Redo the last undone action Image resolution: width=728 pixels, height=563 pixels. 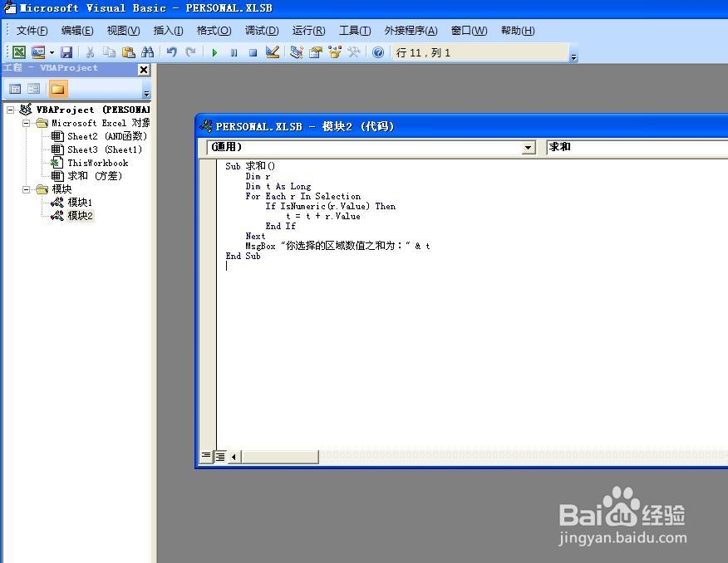[190, 52]
